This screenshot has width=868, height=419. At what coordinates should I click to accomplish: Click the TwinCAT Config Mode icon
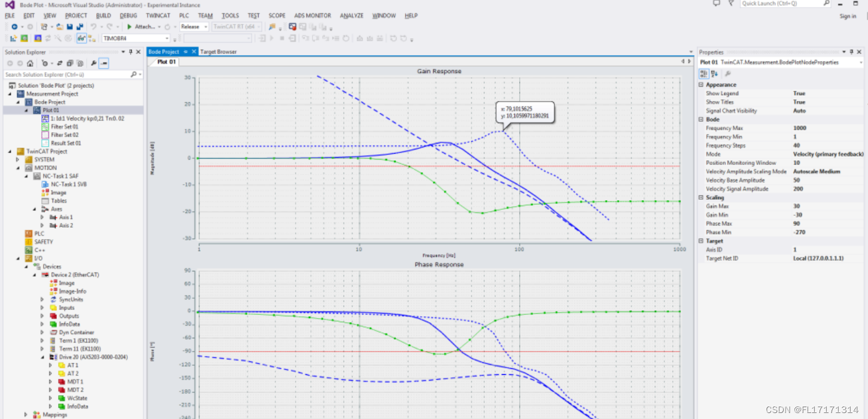click(38, 38)
